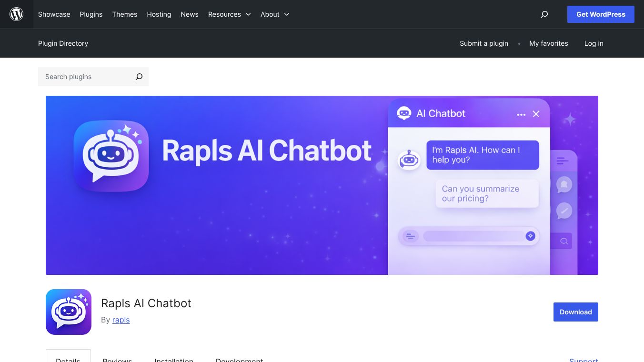The image size is (644, 362).
Task: Click the Log in link
Action: coord(594,43)
